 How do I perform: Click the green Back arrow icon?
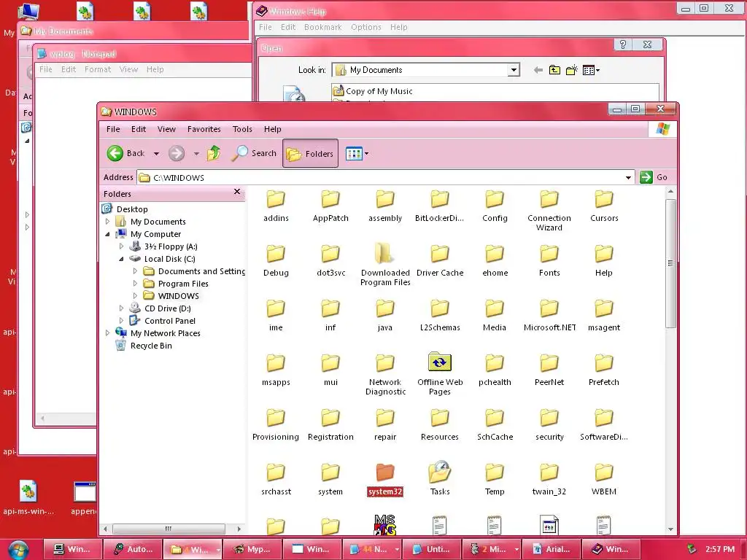(115, 153)
